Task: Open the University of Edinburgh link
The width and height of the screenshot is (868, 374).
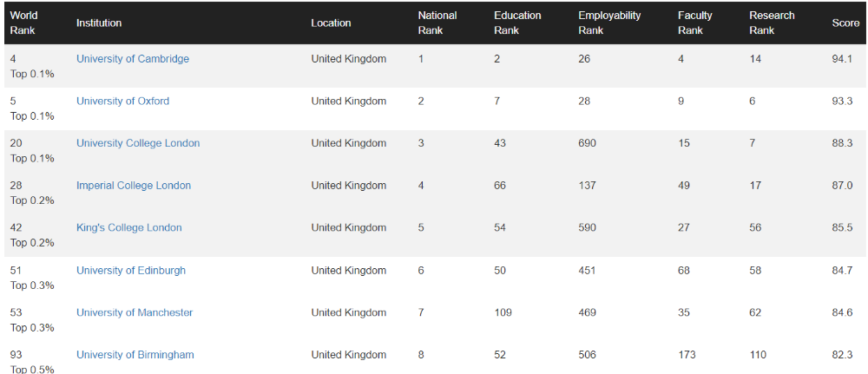Action: (131, 270)
